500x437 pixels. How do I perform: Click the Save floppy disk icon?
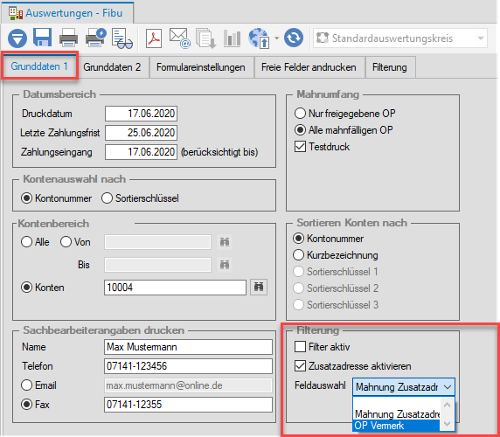coord(42,37)
